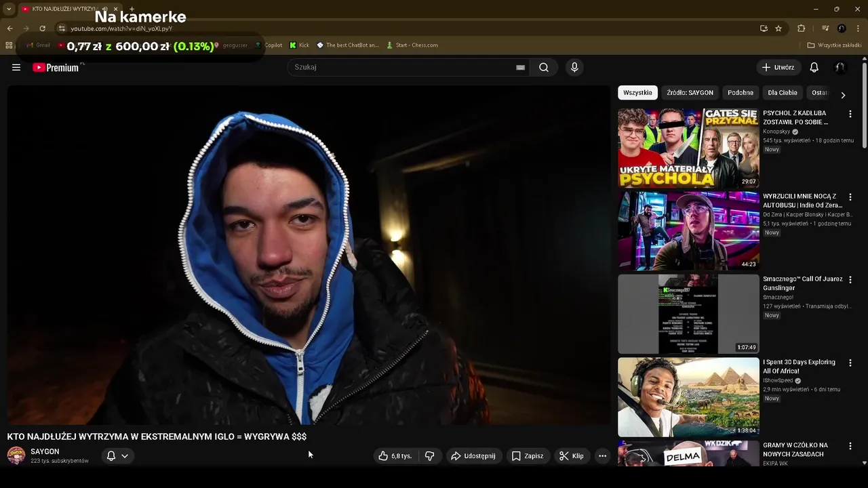Screen dimensions: 868x488
Task: Bookmark this page with star icon
Action: [778, 28]
